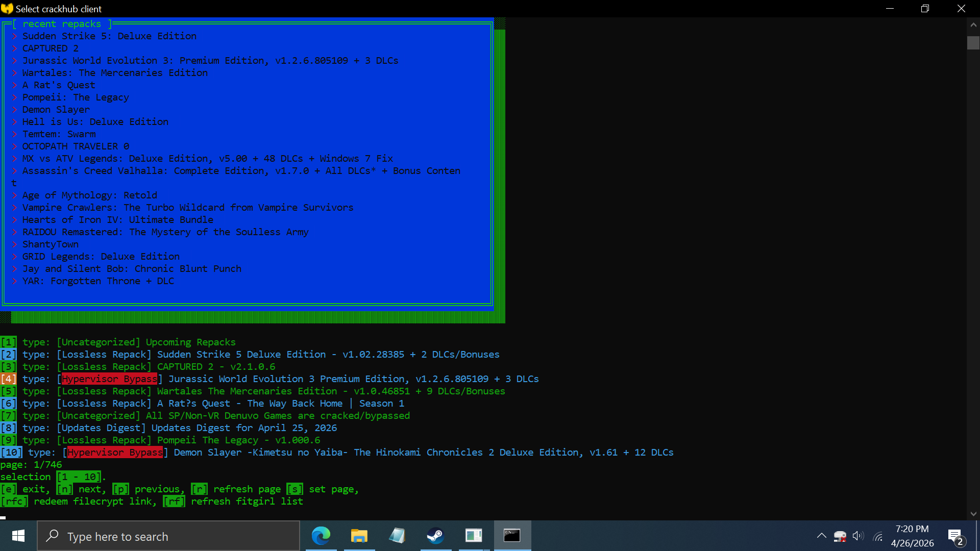Click the Windows Start button

(x=18, y=536)
